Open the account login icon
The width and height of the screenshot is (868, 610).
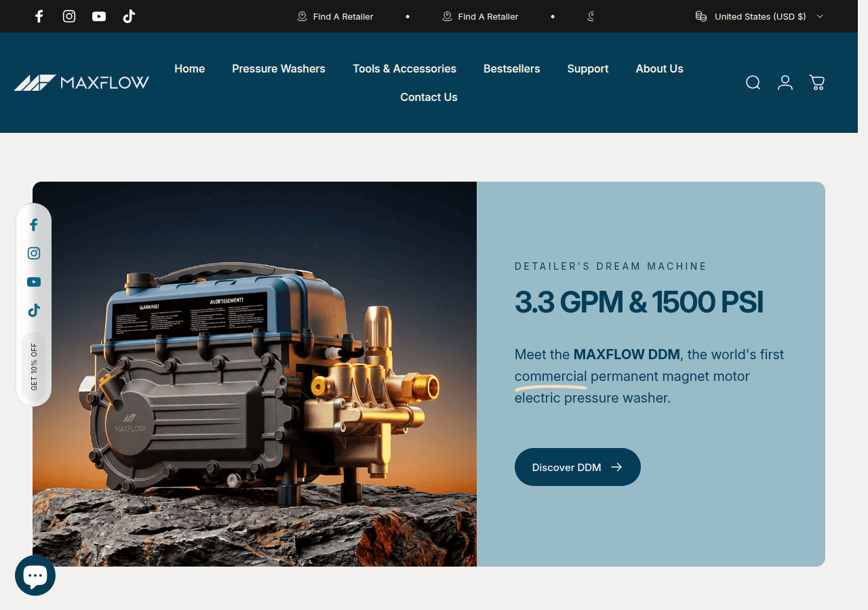pyautogui.click(x=785, y=83)
